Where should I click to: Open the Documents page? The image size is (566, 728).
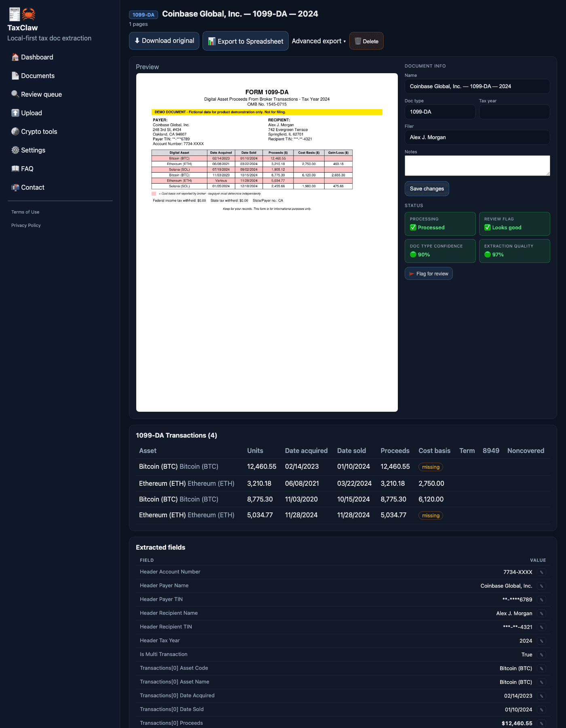click(33, 76)
